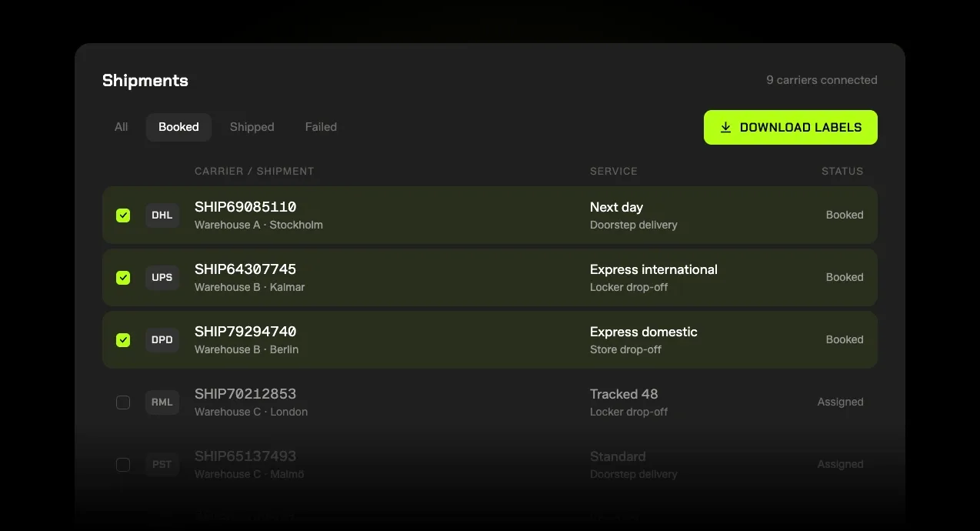Click the Express domestic service text
980x531 pixels.
(644, 332)
